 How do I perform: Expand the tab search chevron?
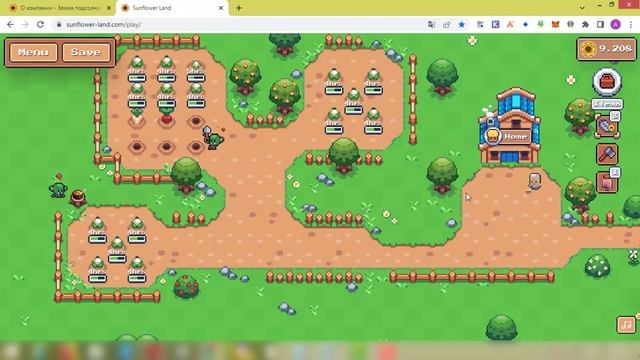(x=582, y=8)
